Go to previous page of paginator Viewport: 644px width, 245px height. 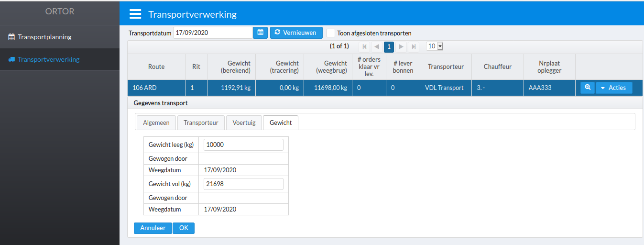[x=377, y=46]
